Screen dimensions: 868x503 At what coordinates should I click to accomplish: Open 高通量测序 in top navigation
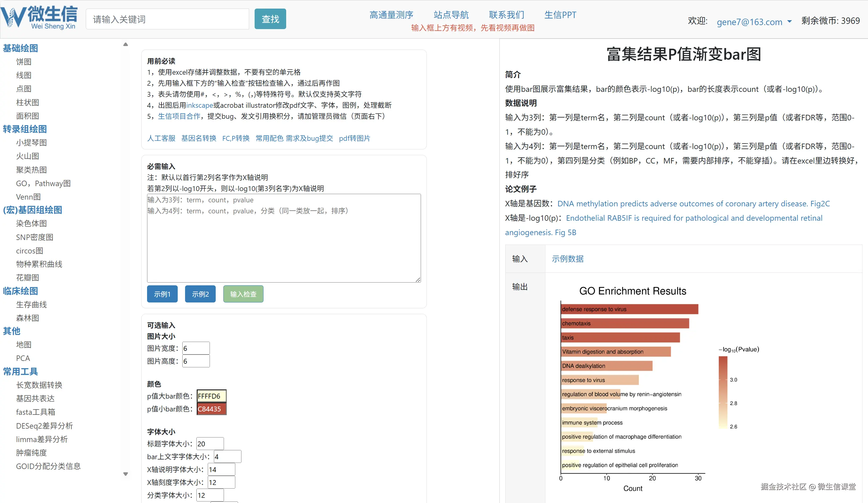click(391, 15)
